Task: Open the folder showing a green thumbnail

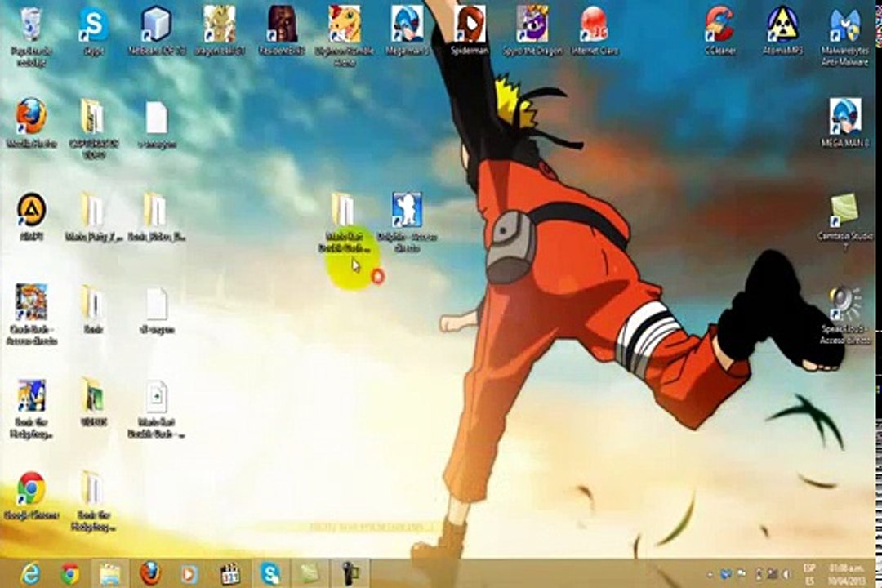Action: click(x=93, y=403)
